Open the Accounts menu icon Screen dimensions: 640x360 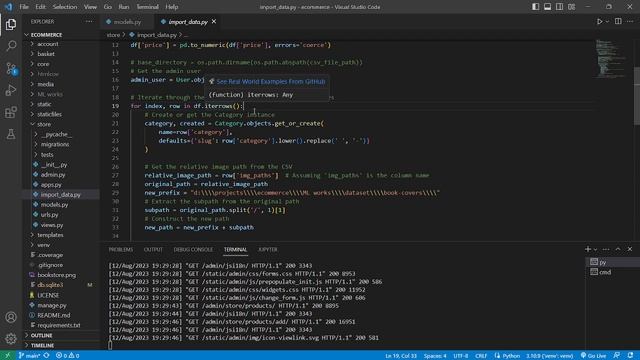tap(11, 317)
